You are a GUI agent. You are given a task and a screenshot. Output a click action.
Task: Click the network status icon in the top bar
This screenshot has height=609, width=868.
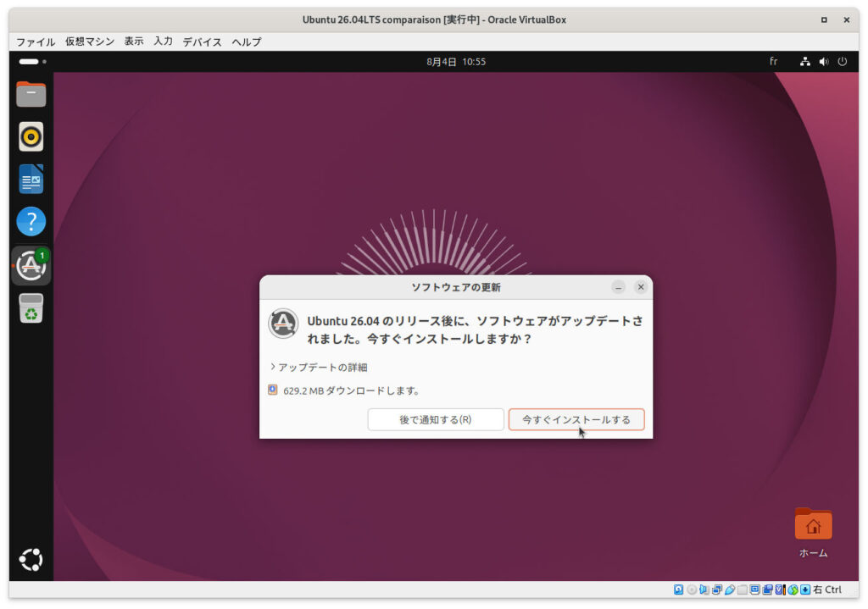pyautogui.click(x=805, y=61)
